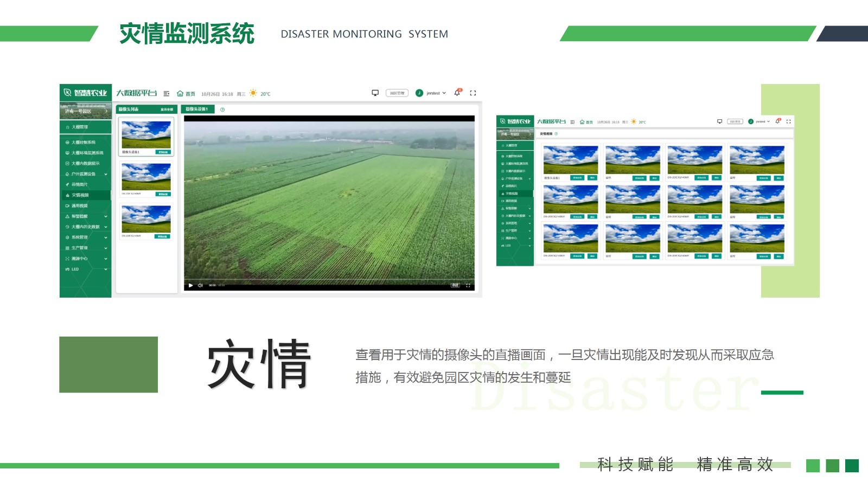The width and height of the screenshot is (868, 488).
Task: Click 园区管理 button above the video player
Action: click(397, 93)
